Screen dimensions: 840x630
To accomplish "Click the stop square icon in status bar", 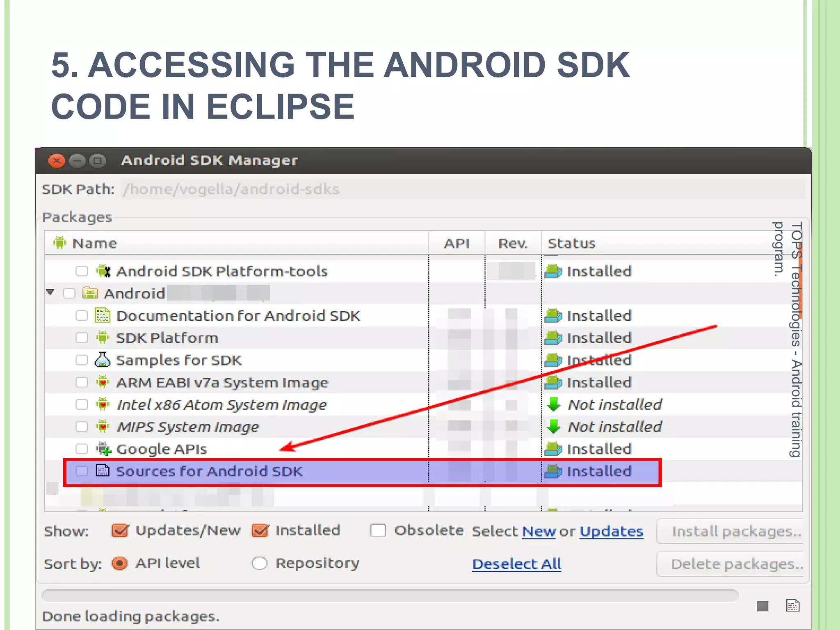I will tap(762, 606).
